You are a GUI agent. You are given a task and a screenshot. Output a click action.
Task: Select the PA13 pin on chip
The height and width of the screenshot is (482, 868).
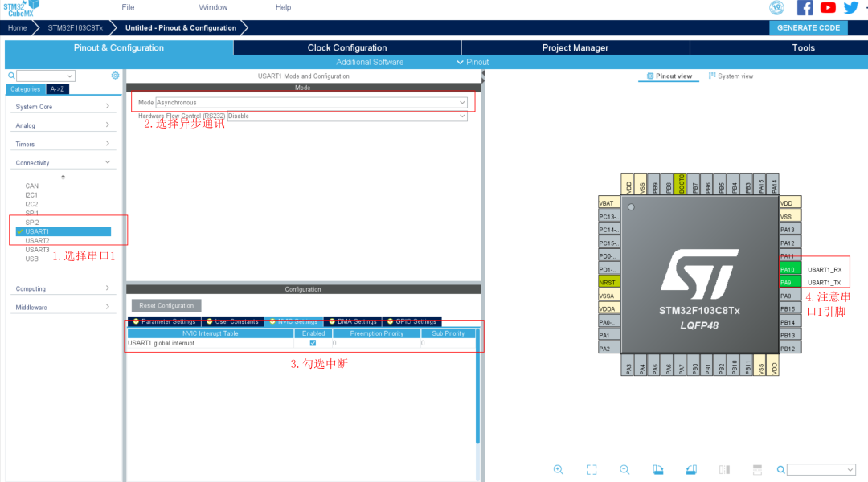point(790,230)
